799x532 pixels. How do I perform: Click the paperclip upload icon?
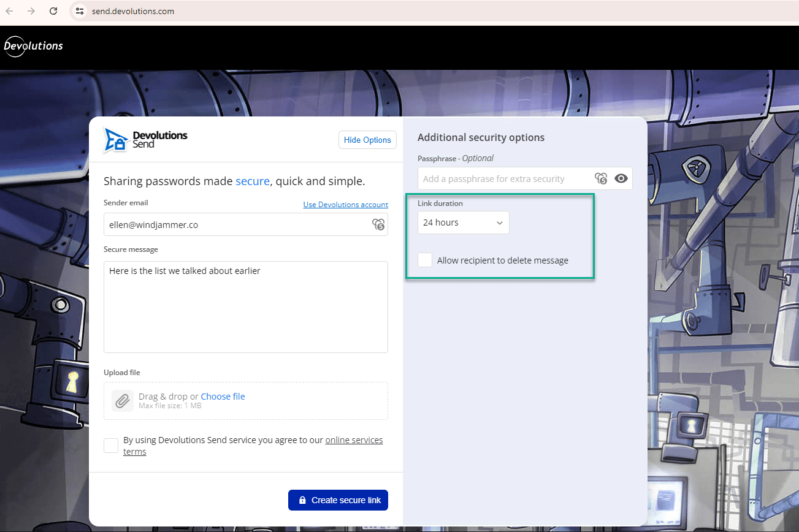122,401
